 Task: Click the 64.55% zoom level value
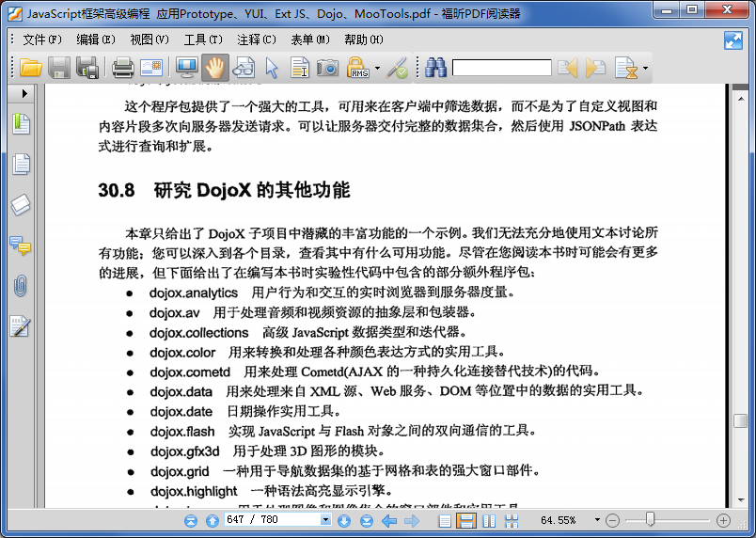pos(558,520)
